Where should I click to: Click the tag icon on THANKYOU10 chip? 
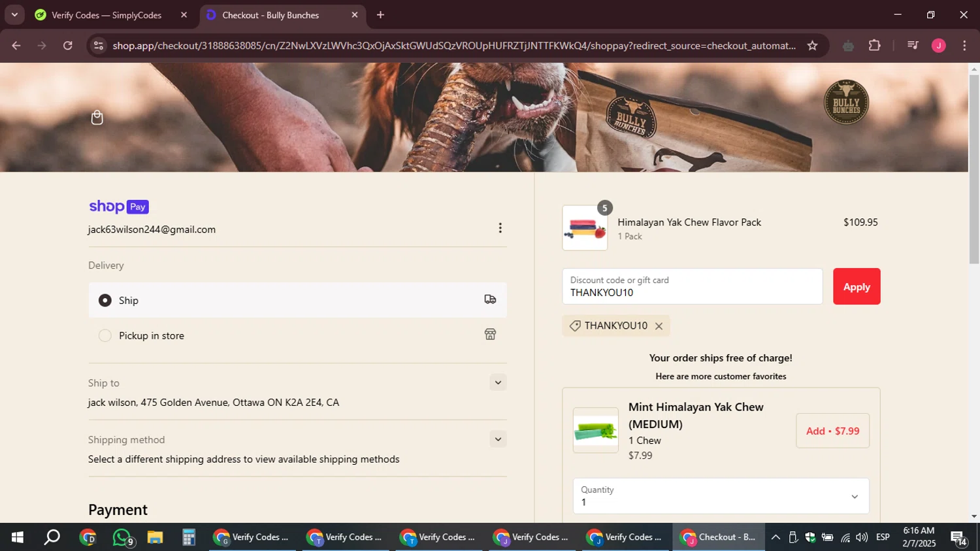pyautogui.click(x=575, y=326)
